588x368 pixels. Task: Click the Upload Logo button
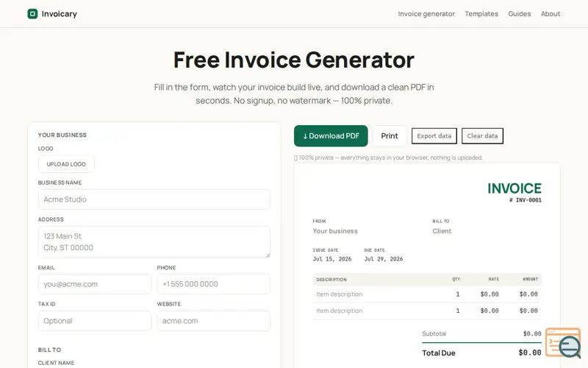[66, 164]
